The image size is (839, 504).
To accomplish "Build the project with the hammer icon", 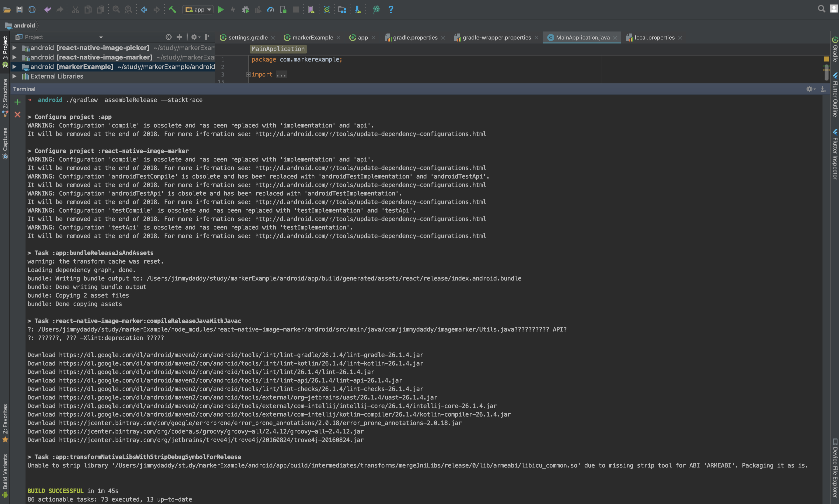I will pyautogui.click(x=172, y=9).
